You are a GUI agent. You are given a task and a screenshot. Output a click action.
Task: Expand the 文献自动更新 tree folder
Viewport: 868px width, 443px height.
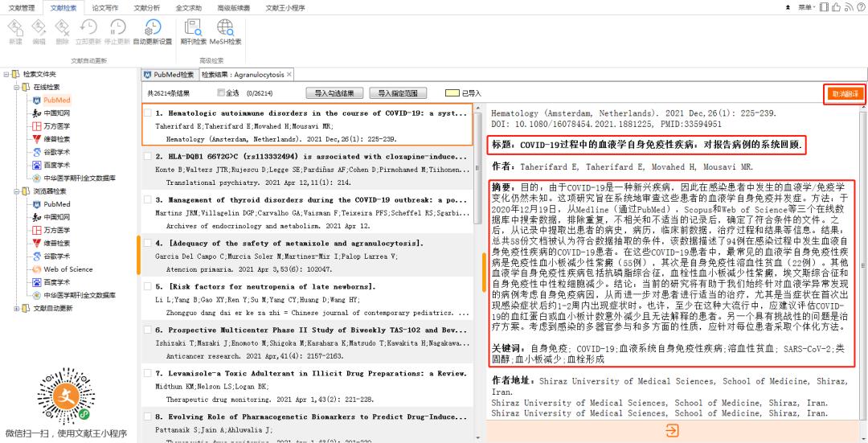point(16,309)
